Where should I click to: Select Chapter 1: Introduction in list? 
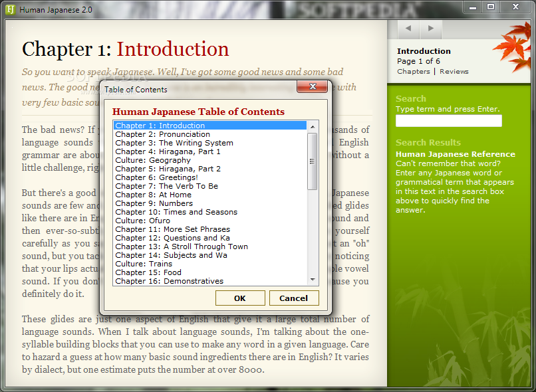210,126
